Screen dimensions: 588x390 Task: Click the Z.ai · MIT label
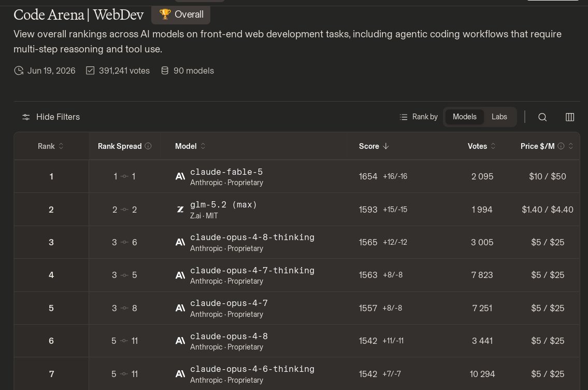coord(204,216)
